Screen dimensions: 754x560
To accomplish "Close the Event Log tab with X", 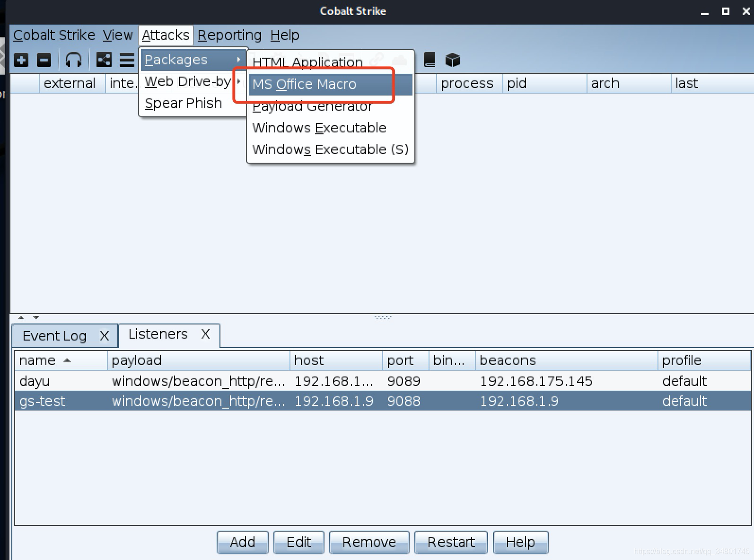I will 104,336.
